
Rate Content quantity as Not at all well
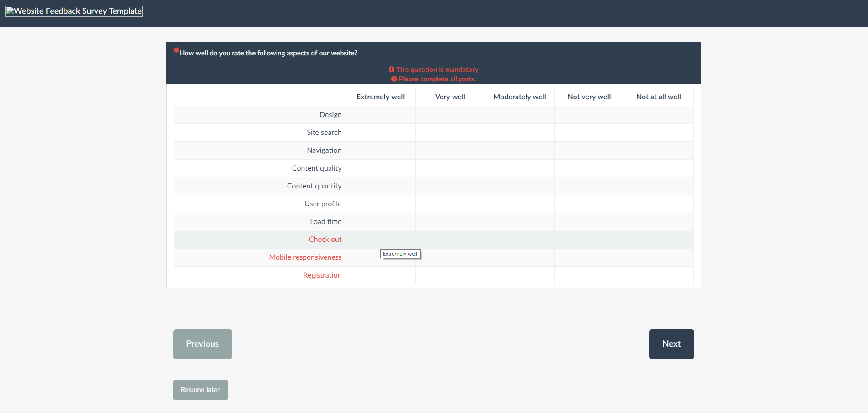click(x=659, y=186)
